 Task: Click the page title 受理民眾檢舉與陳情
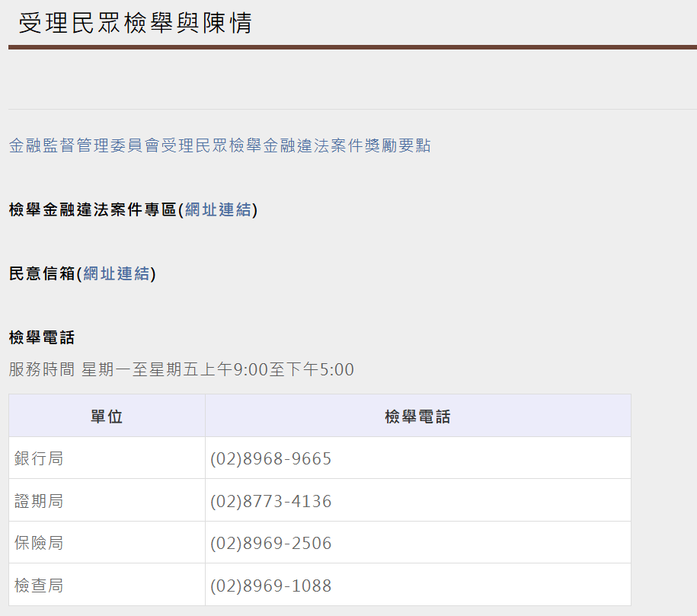[x=135, y=23]
